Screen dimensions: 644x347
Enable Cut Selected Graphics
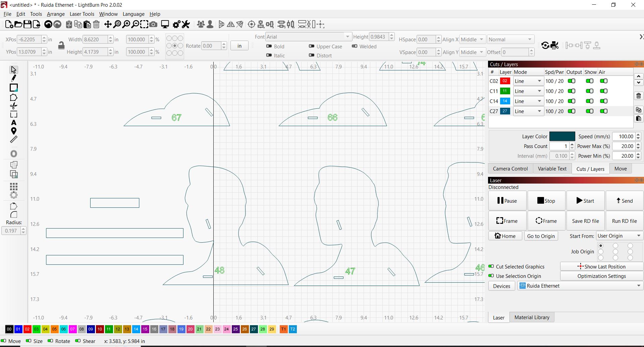[x=491, y=266]
